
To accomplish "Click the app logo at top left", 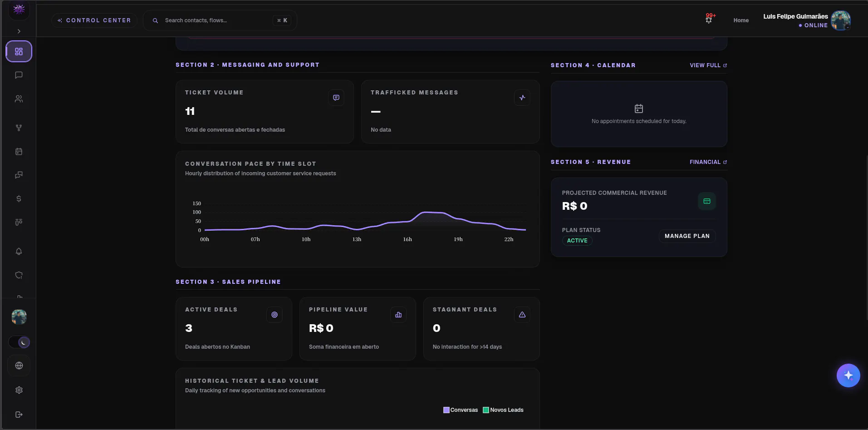I will click(x=19, y=9).
